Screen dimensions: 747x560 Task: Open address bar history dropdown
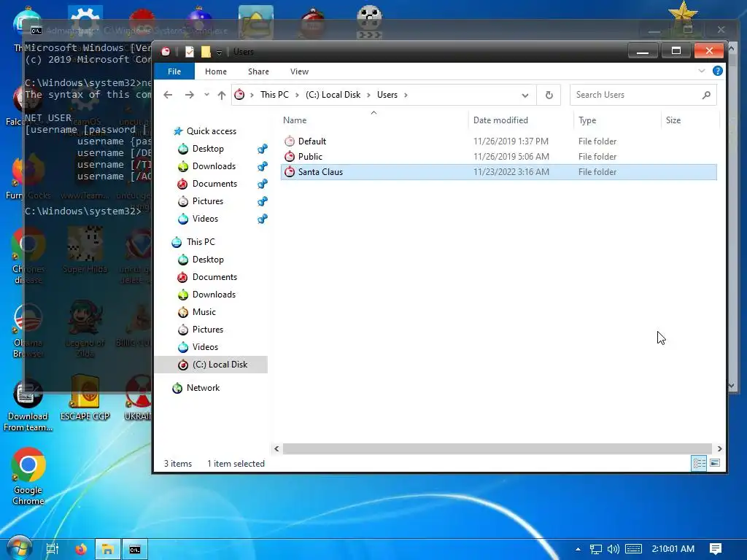525,96
